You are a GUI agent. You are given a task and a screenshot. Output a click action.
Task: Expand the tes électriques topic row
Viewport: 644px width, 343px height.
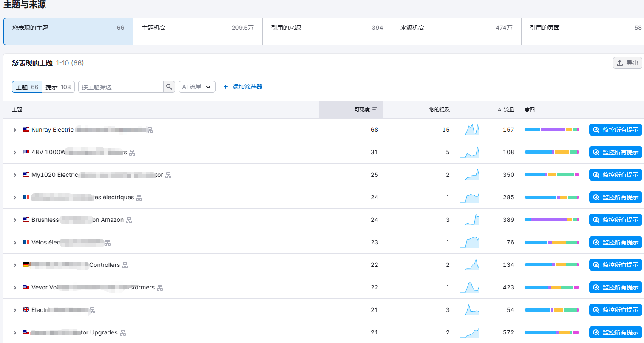tap(15, 197)
